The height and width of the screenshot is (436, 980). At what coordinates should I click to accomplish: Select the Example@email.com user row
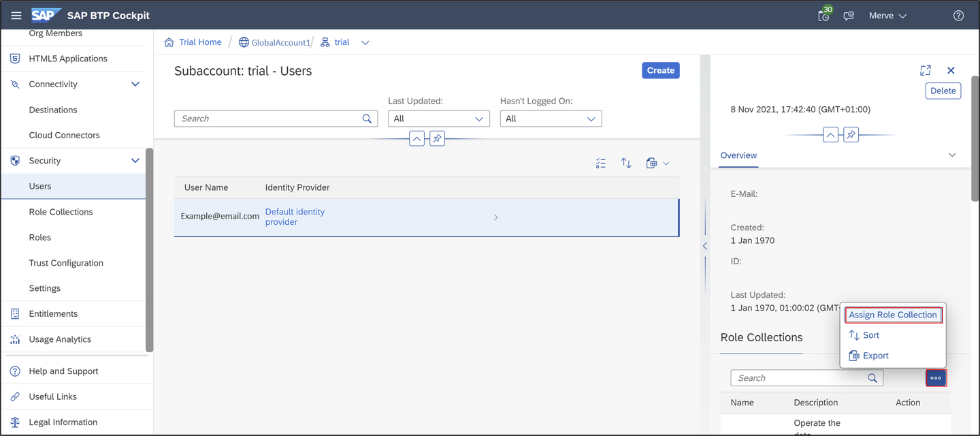[427, 217]
